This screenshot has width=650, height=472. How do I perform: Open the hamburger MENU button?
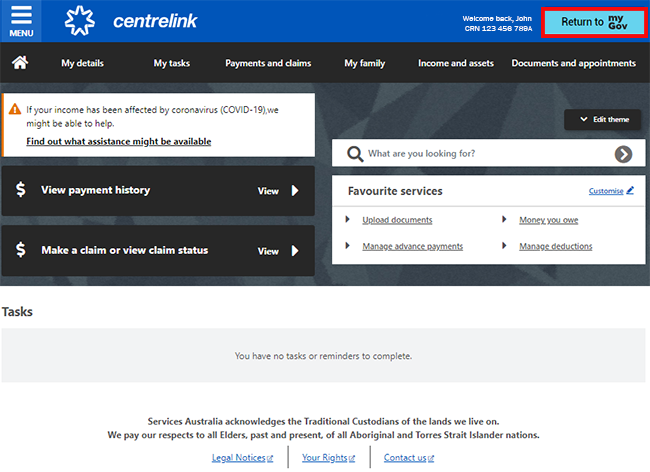click(x=21, y=21)
